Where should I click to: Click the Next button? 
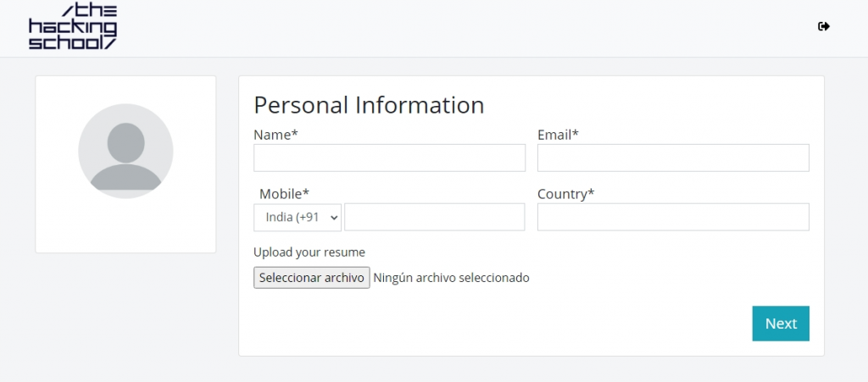[x=781, y=324]
